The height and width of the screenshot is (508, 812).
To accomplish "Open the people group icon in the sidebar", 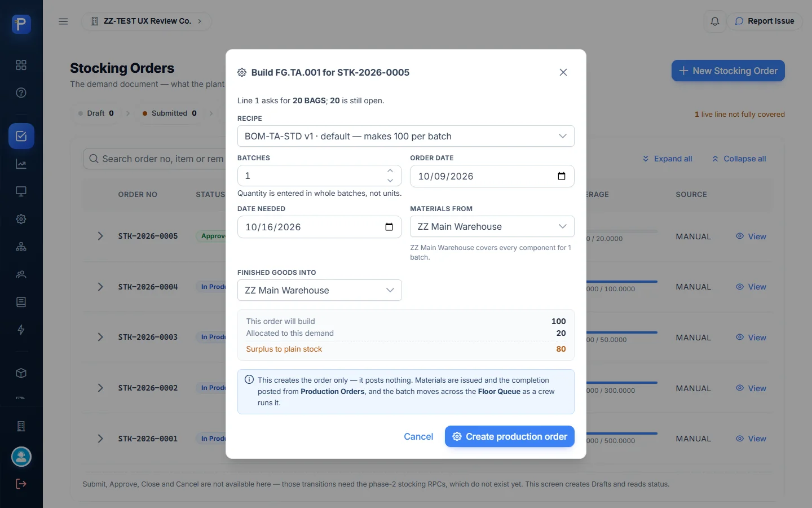I will (21, 274).
